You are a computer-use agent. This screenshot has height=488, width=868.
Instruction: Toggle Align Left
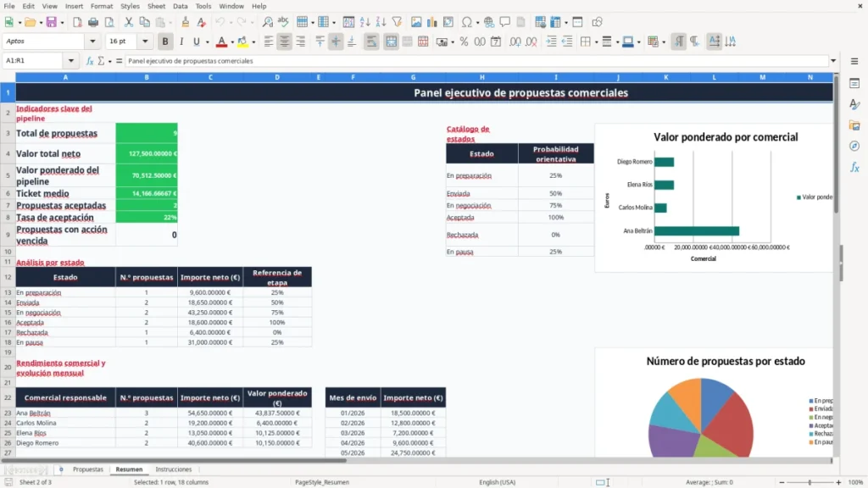click(x=269, y=42)
